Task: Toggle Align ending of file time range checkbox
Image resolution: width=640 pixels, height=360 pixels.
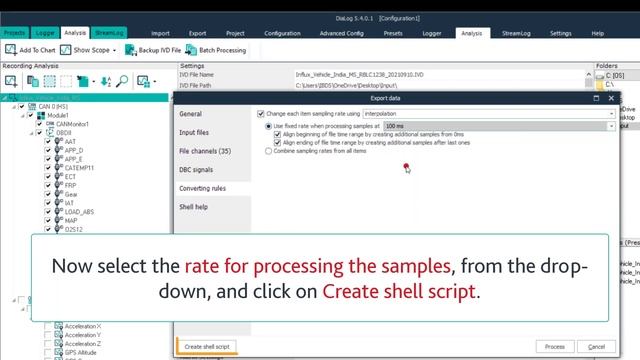Action: [x=278, y=142]
